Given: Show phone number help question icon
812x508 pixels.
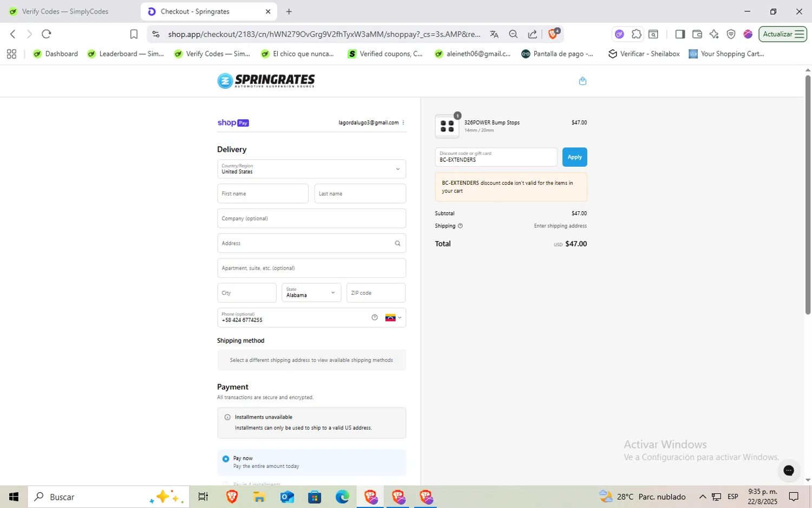Looking at the screenshot, I should coord(375,317).
